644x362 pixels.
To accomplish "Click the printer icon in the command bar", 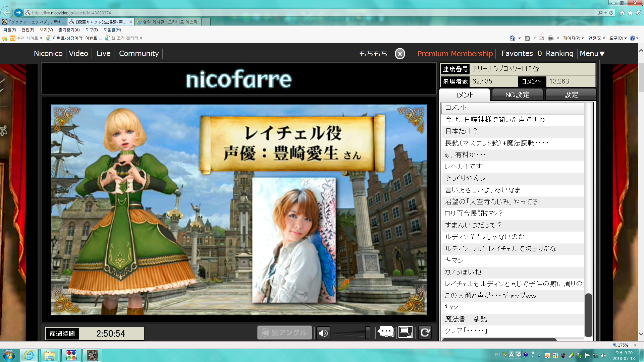I will click(550, 38).
